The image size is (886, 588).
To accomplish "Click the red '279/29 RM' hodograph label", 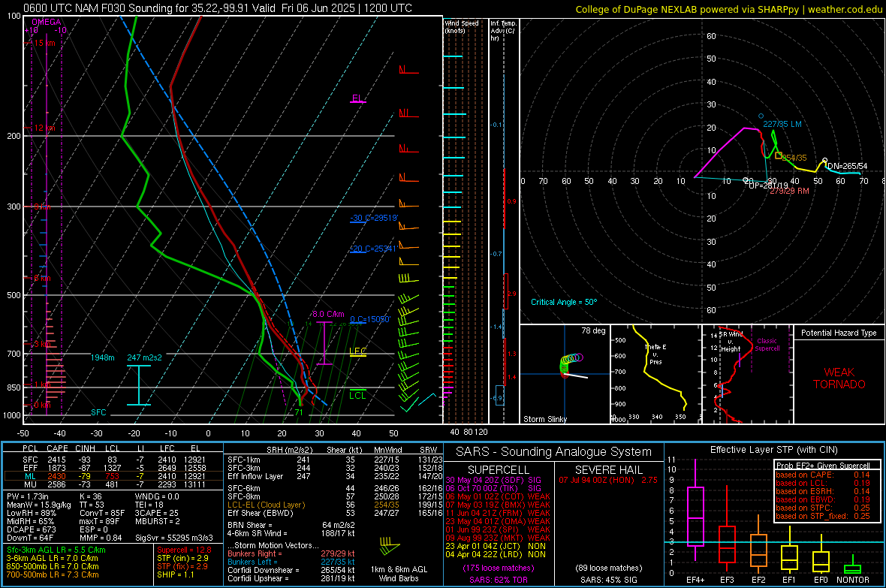I will click(789, 191).
